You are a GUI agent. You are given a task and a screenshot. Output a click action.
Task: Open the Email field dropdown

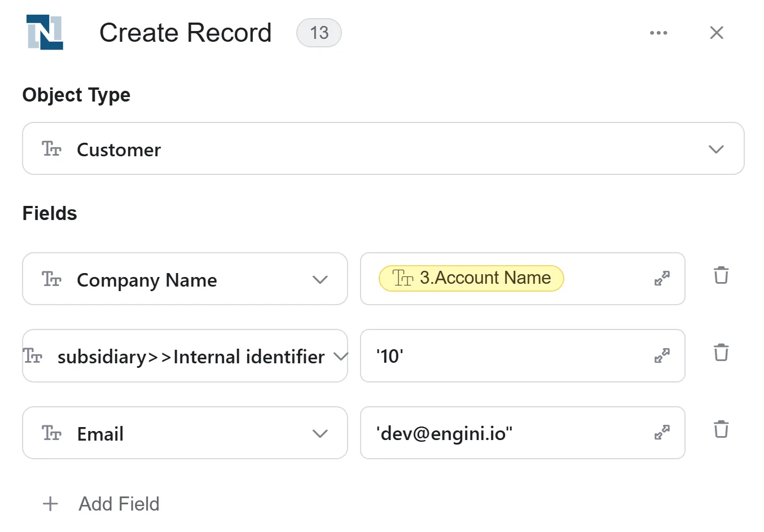(x=185, y=433)
